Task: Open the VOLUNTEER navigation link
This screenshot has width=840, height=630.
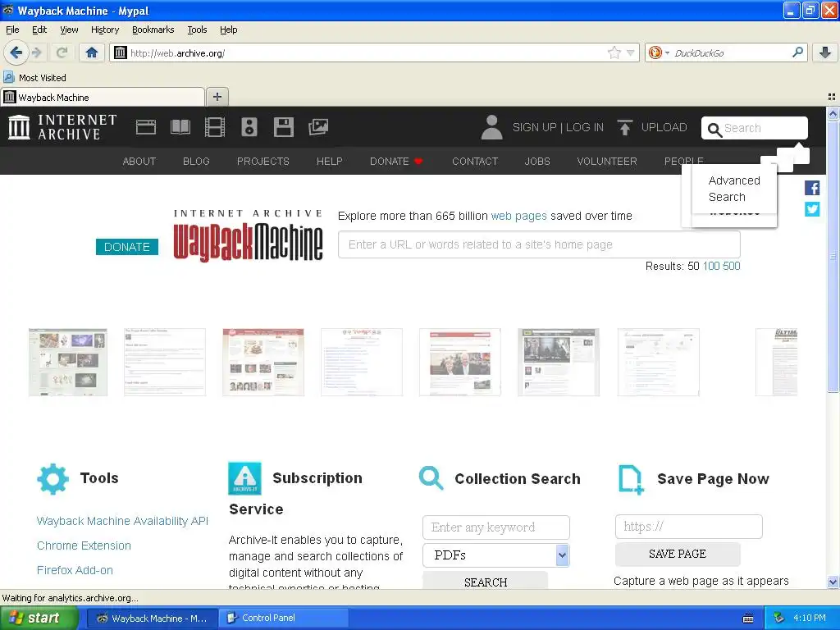Action: pyautogui.click(x=606, y=162)
